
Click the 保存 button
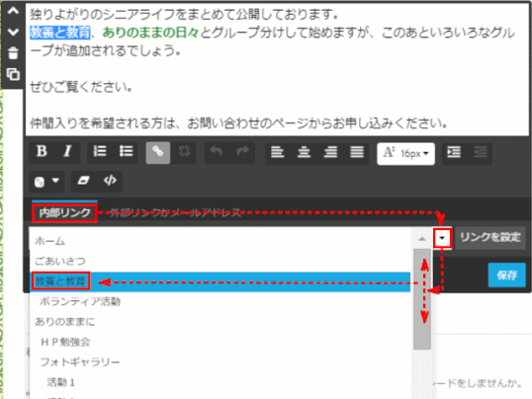pos(507,275)
